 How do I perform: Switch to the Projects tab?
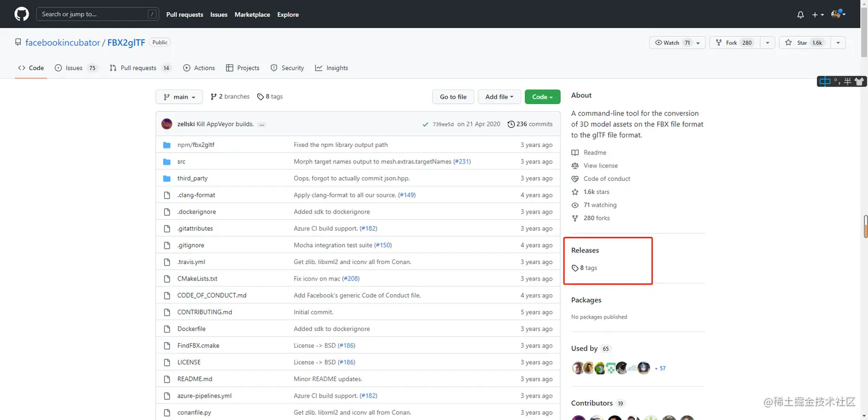click(243, 68)
